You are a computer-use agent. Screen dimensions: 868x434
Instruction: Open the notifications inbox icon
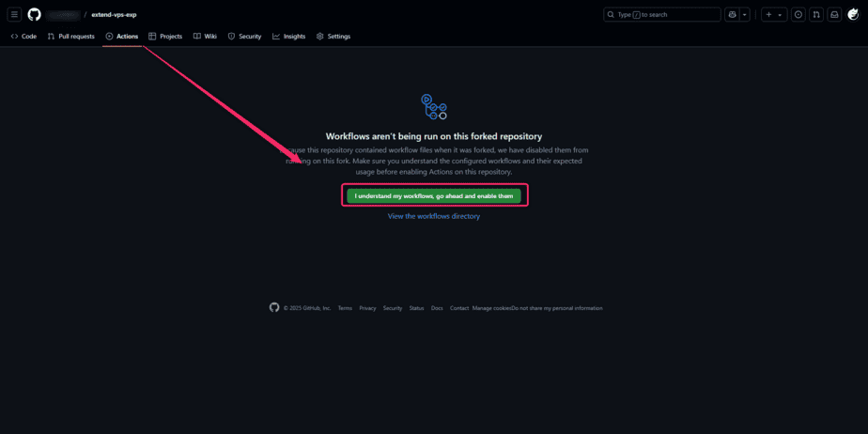point(834,14)
